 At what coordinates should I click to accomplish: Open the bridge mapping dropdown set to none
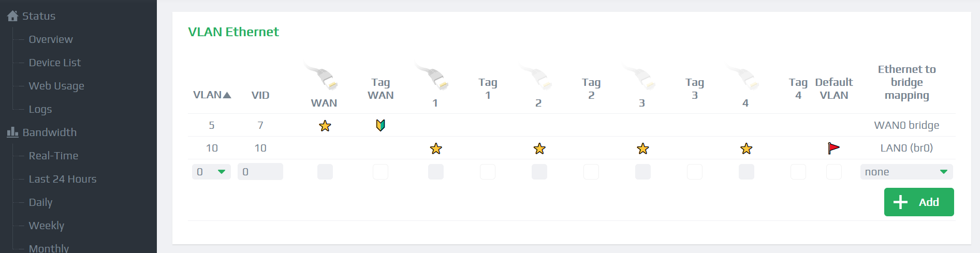(x=906, y=172)
